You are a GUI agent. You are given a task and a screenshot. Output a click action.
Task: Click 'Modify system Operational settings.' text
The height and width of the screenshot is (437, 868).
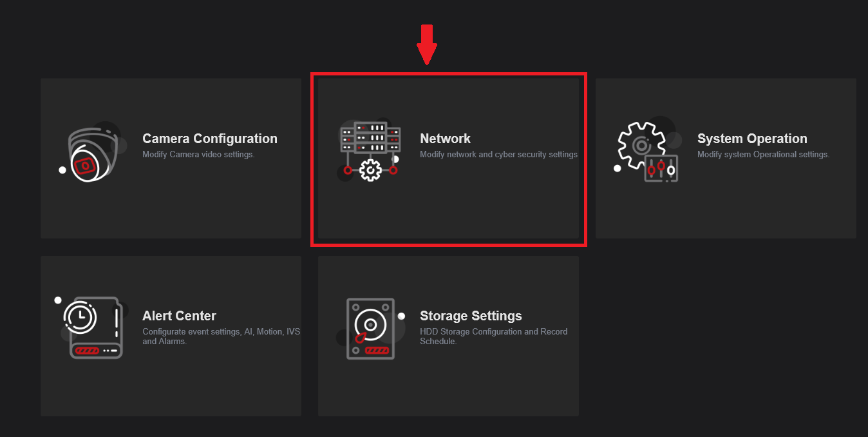tap(763, 155)
